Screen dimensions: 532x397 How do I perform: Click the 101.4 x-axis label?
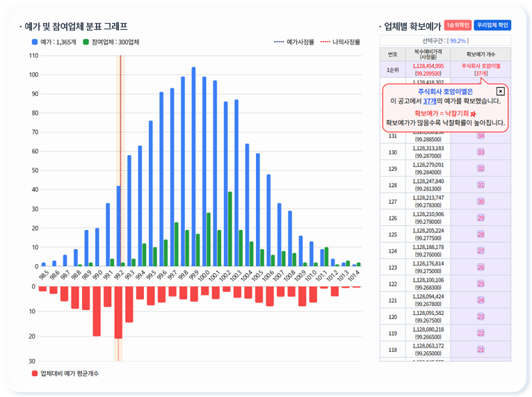(x=353, y=276)
